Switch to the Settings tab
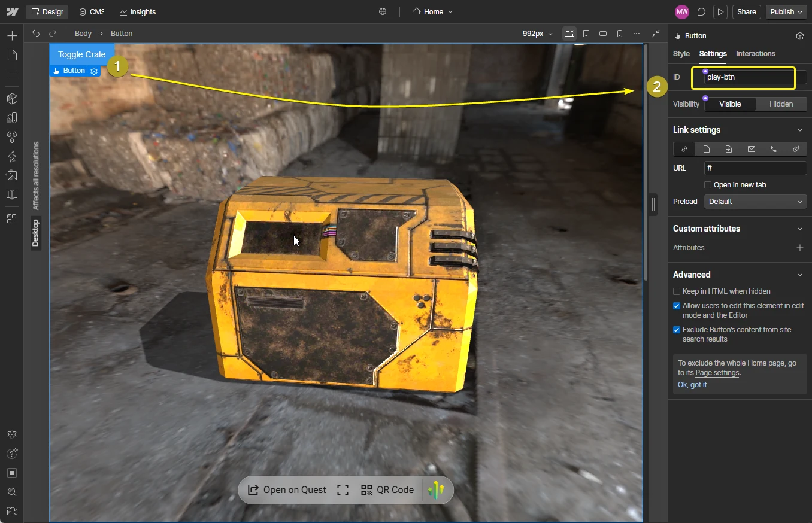The width and height of the screenshot is (812, 523). point(713,54)
